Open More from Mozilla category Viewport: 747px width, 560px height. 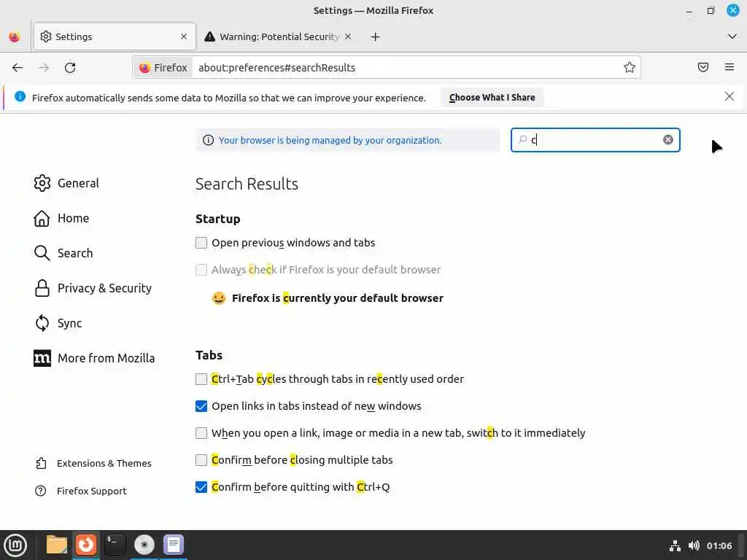click(x=94, y=358)
